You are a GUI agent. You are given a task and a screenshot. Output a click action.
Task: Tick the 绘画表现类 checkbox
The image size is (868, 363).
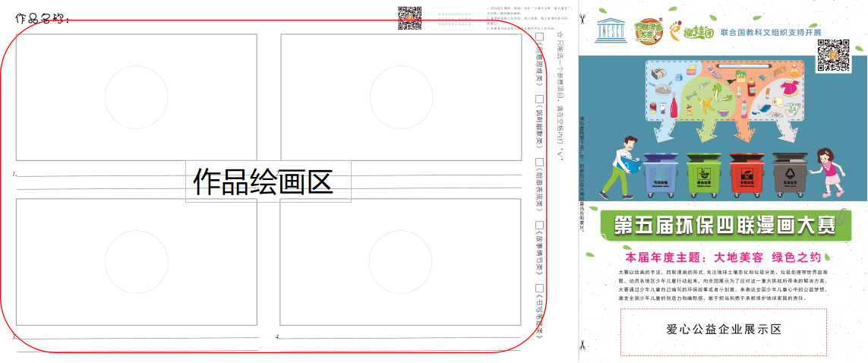tap(539, 162)
